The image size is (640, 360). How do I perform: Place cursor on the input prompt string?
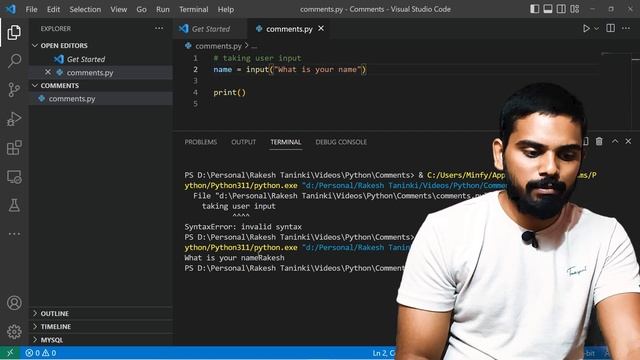(318, 69)
